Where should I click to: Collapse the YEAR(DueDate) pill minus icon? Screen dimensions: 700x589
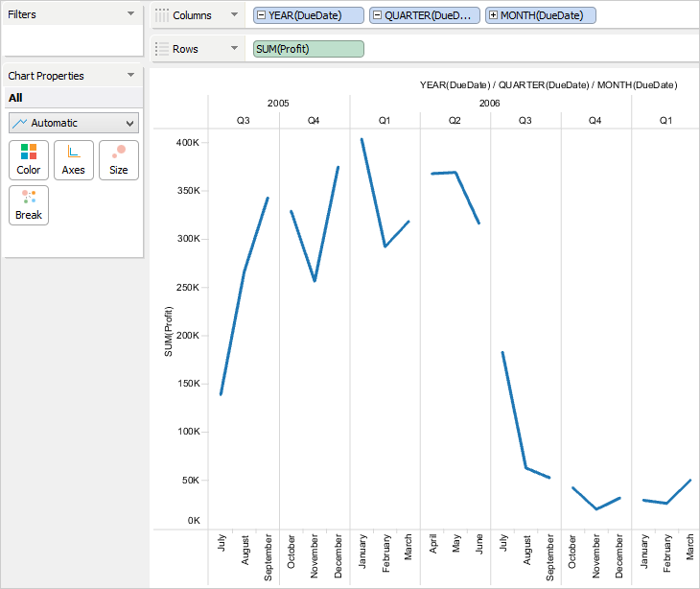pos(262,15)
